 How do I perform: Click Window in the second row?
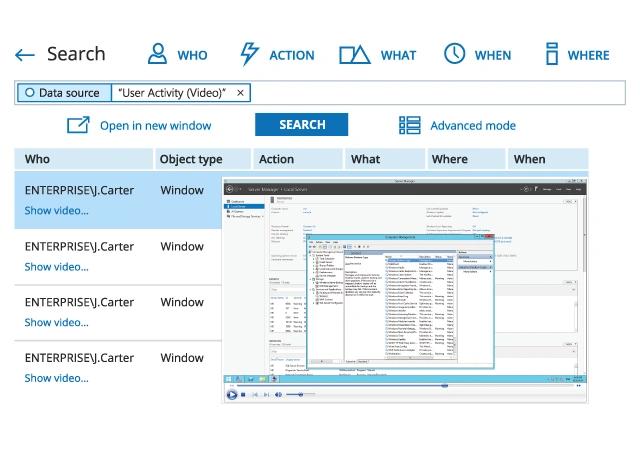coord(182,247)
